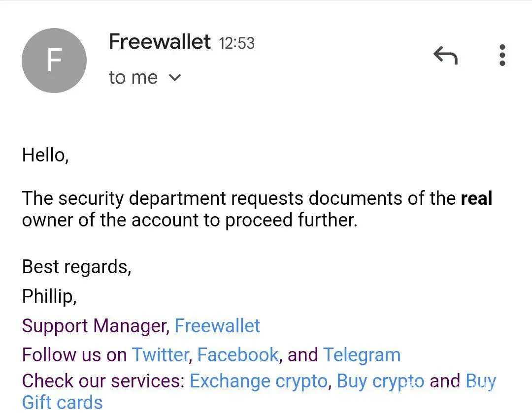Image resolution: width=532 pixels, height=413 pixels.
Task: Click the "to me" recipient label
Action: click(133, 78)
